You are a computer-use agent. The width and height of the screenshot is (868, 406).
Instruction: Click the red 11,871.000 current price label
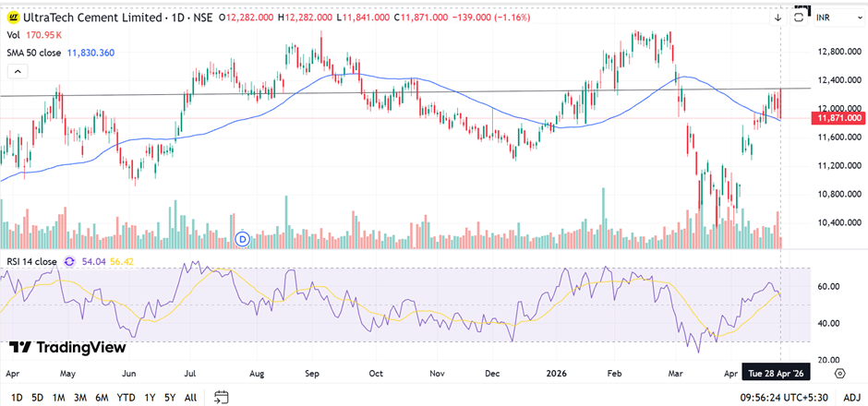point(836,118)
